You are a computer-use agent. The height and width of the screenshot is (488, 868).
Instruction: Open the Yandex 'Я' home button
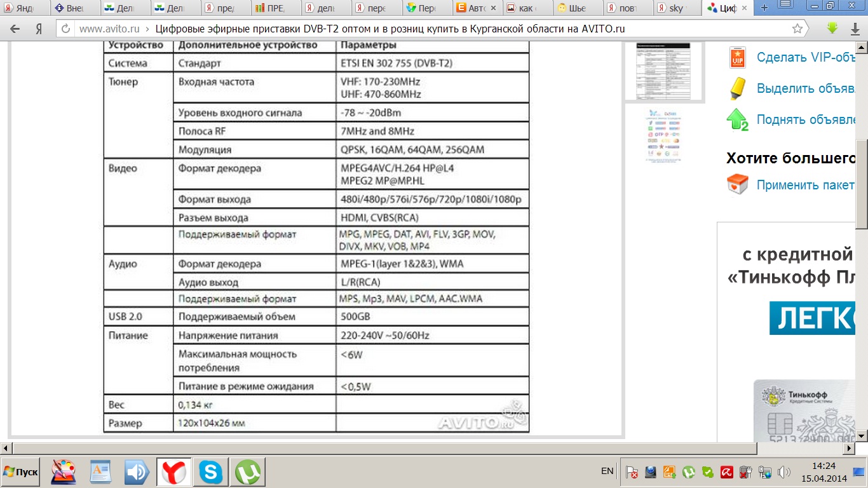39,29
